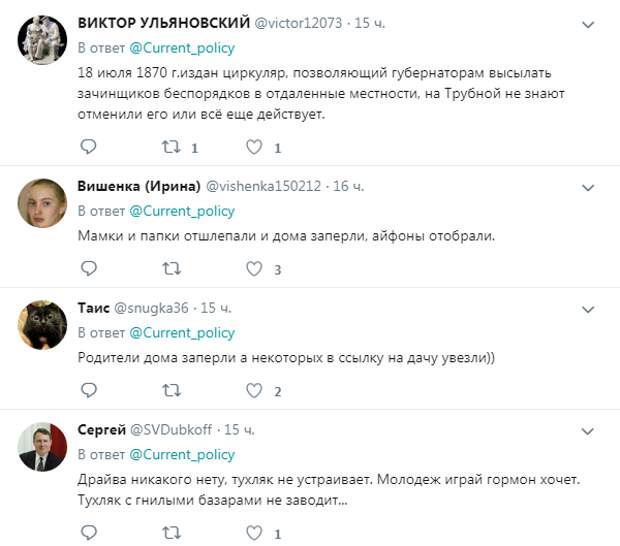View Таис's cat profile picture
620x546 pixels.
click(42, 325)
